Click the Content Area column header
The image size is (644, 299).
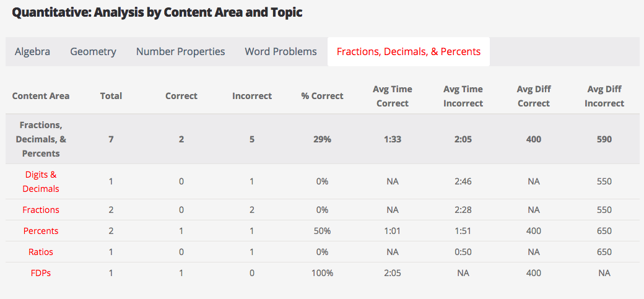pos(41,96)
